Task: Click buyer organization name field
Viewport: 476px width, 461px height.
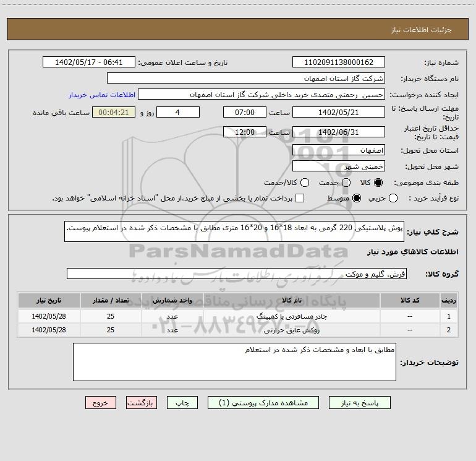Action: [x=246, y=78]
